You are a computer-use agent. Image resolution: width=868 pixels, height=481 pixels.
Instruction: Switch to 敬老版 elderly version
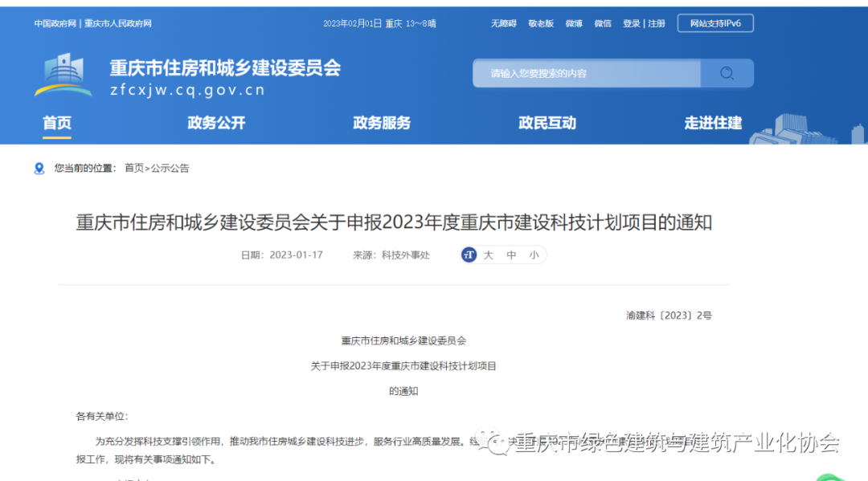541,23
